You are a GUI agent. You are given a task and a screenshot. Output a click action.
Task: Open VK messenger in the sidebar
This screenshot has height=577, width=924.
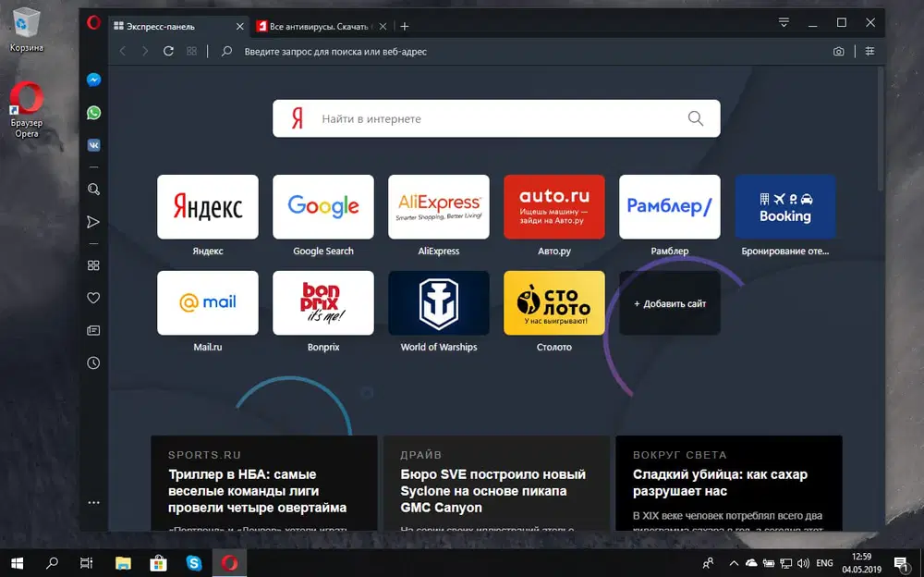tap(92, 144)
